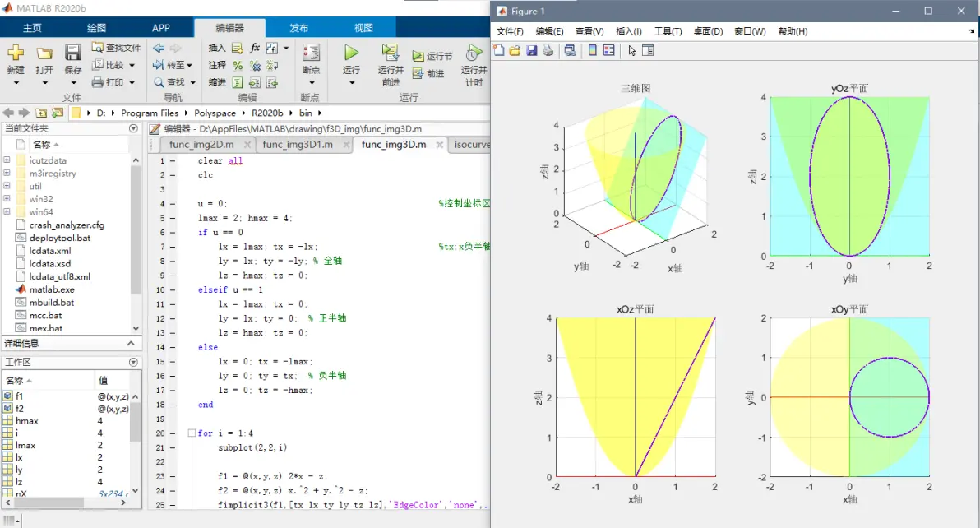Screen dimensions: 980x528
Task: Apply smart indent with the first 缩进 icon
Action: click(x=238, y=82)
